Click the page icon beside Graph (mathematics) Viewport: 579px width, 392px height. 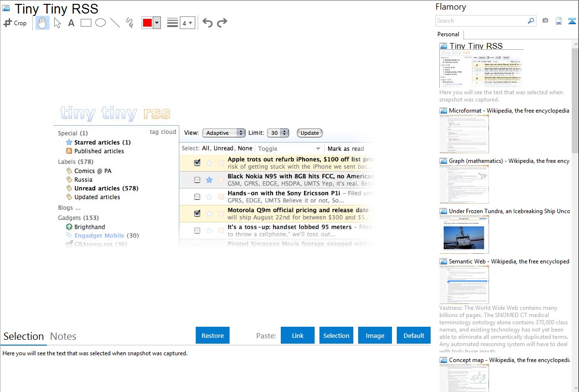[443, 161]
